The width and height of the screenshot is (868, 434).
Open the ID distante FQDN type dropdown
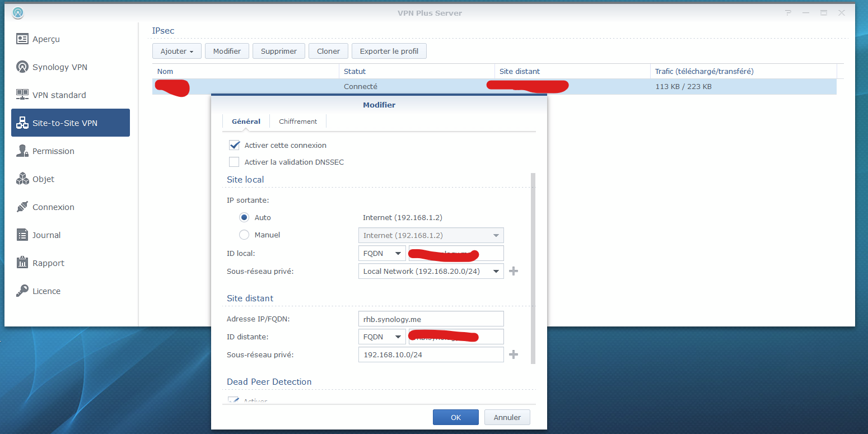[x=382, y=337]
